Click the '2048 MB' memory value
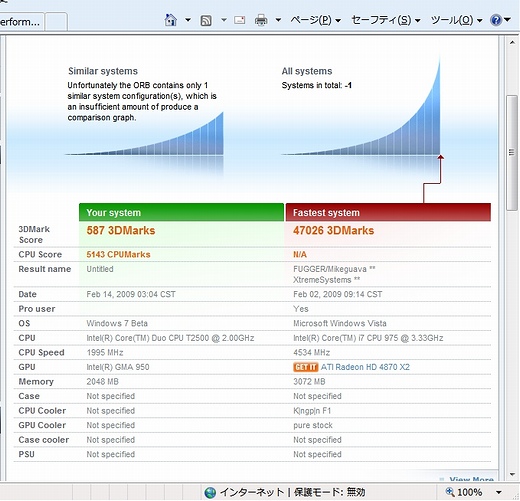This screenshot has height=501, width=520. pos(102,382)
